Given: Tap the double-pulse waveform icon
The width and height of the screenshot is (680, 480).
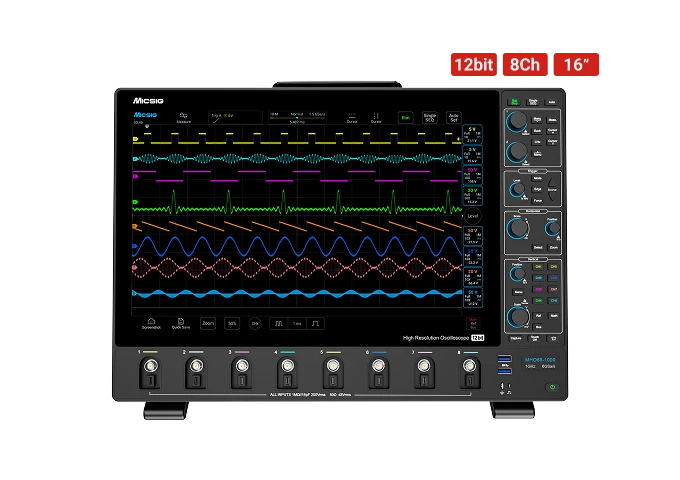Looking at the screenshot, I should click(279, 323).
